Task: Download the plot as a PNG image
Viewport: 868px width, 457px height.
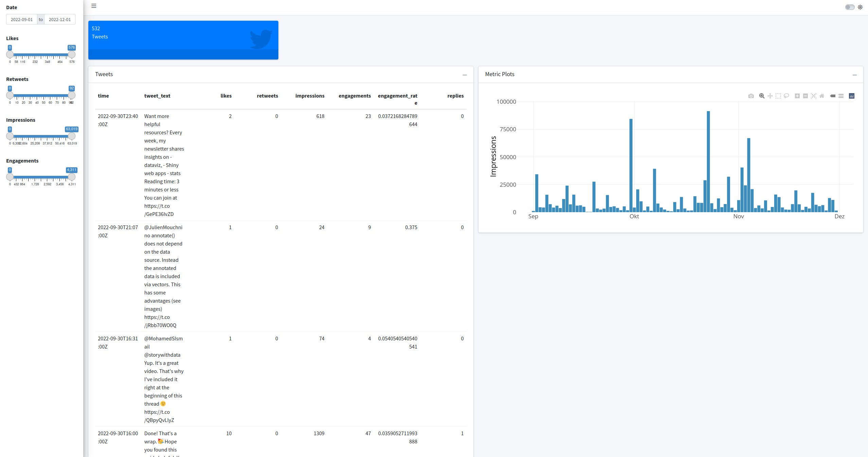Action: point(751,96)
